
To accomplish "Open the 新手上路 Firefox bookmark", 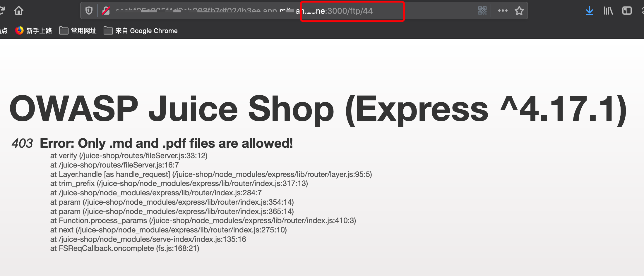I will 34,31.
